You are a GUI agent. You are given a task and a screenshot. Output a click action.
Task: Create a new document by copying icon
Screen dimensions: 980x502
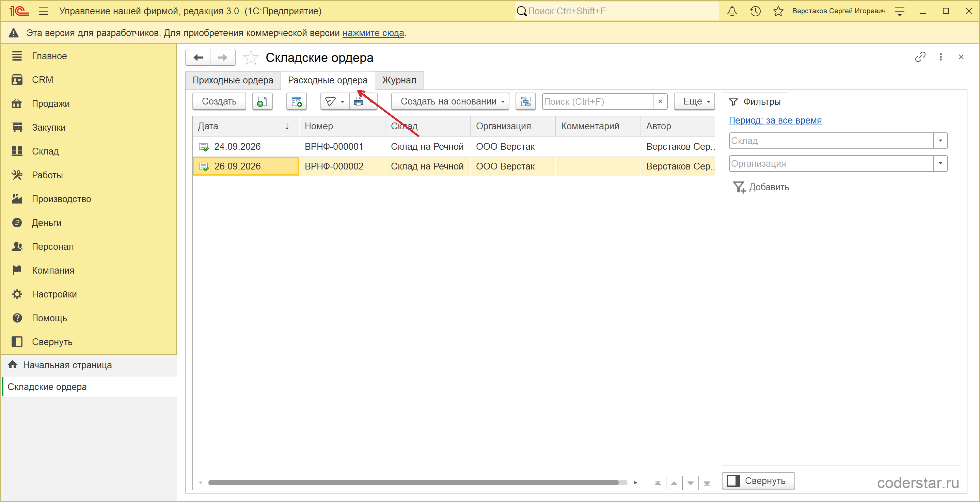click(262, 101)
